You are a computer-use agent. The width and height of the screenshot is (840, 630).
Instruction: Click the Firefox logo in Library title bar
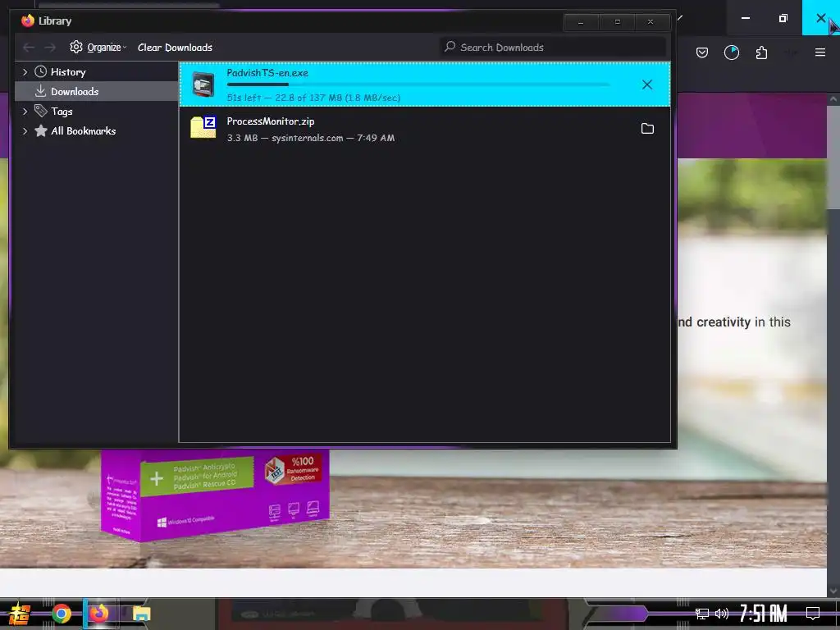(28, 21)
